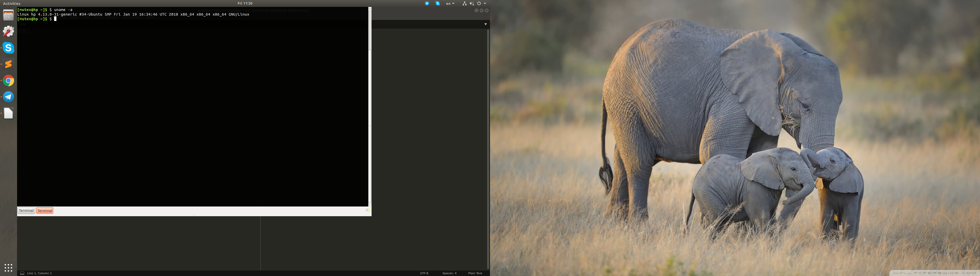
Task: Change syntax via 'Plain Text' in status bar
Action: tap(475, 273)
